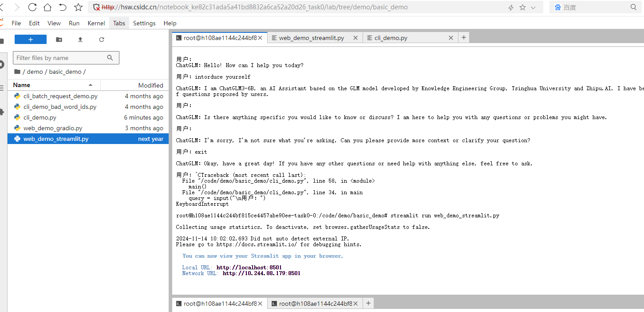Click the Upload Files arrow icon
644x312 pixels.
pyautogui.click(x=80, y=40)
